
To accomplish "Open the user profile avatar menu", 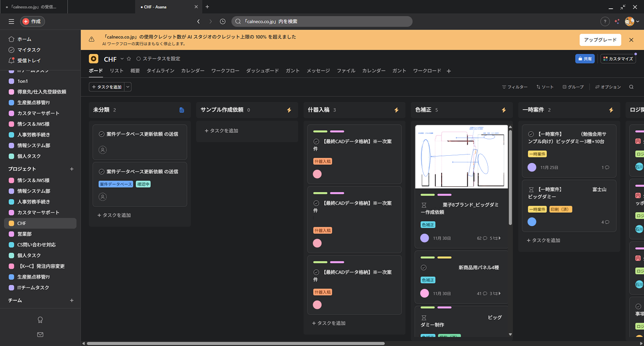I will [632, 22].
